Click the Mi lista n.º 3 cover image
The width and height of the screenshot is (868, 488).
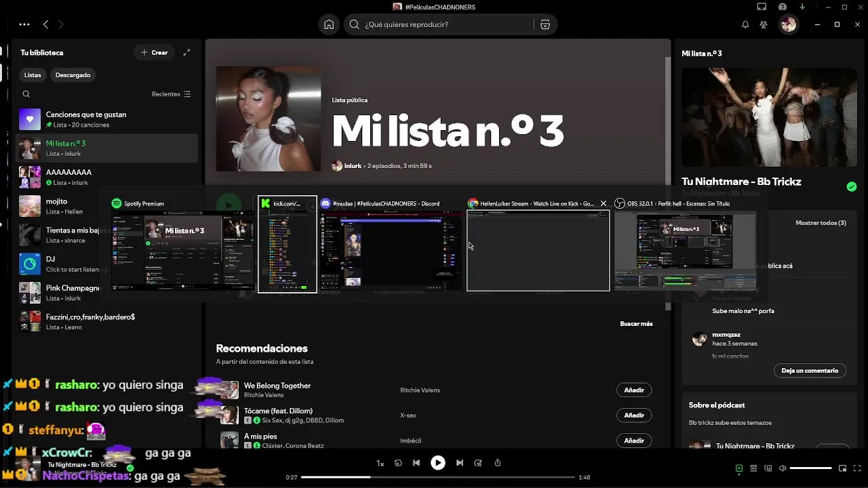(x=269, y=119)
